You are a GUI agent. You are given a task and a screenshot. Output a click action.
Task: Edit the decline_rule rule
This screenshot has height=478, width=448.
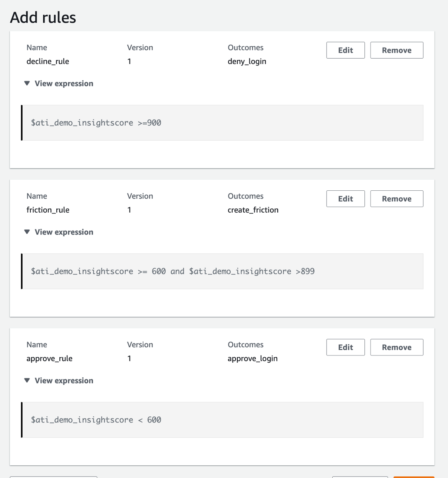tap(345, 50)
